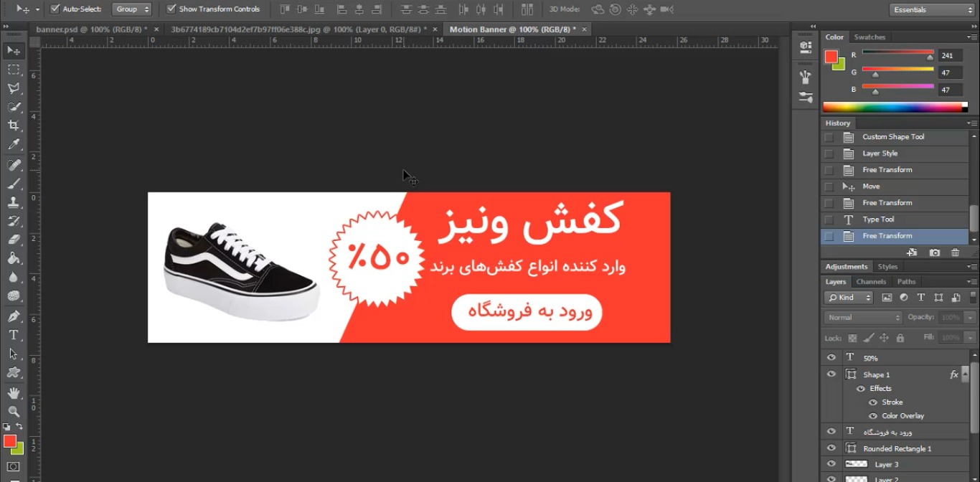Toggle the Auto-Select checkbox
Screen dimensions: 980x482
[x=55, y=9]
